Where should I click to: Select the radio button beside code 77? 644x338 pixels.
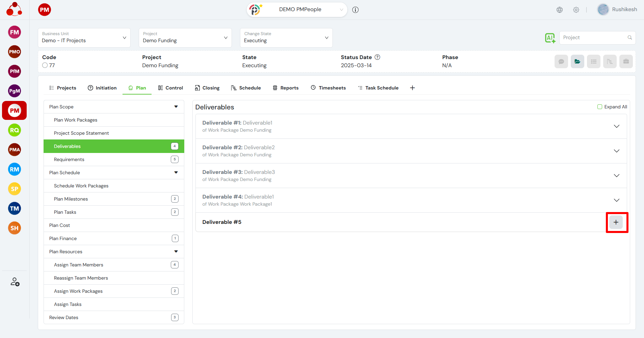coord(45,66)
